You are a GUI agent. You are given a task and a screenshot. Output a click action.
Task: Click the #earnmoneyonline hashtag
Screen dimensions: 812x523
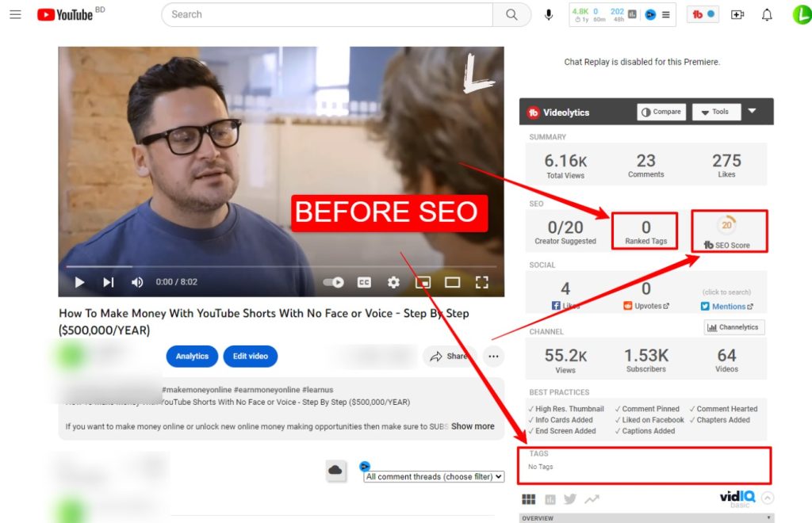pos(266,390)
